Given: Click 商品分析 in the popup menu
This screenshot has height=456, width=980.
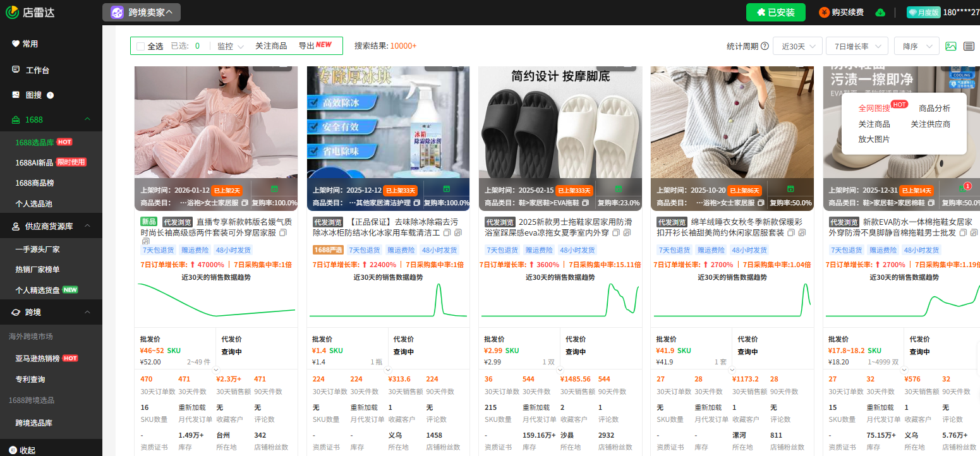Looking at the screenshot, I should pyautogui.click(x=936, y=107).
